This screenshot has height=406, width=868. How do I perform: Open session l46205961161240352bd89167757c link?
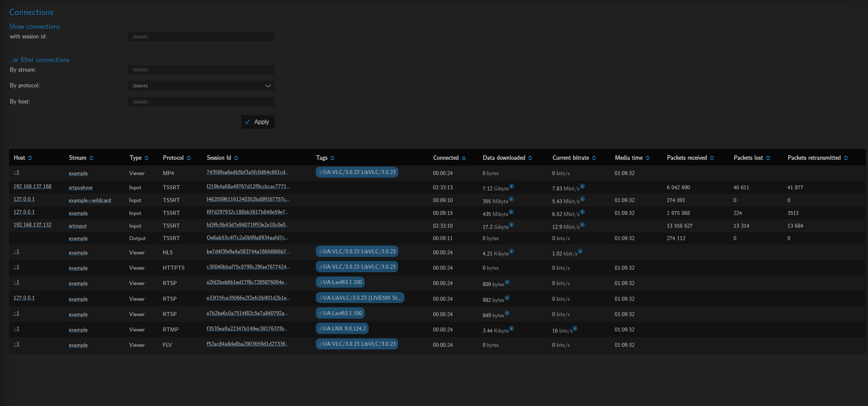248,200
